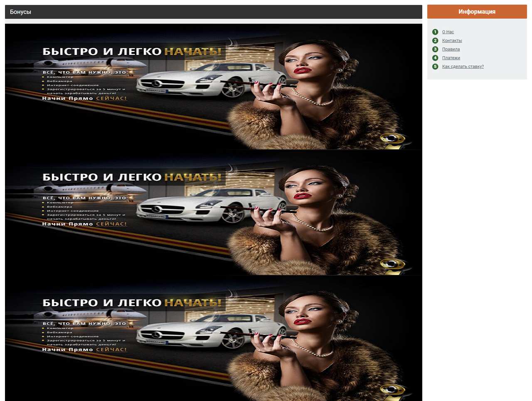Click the 'Бонусы' section header

point(214,12)
